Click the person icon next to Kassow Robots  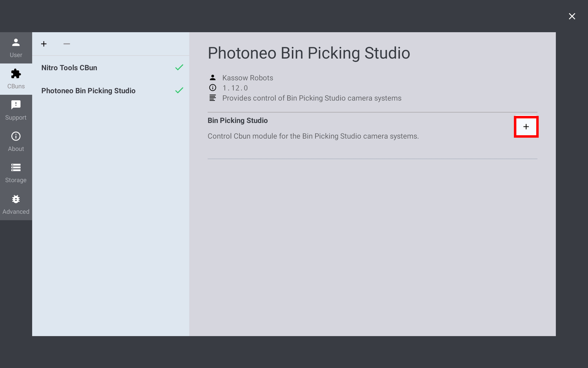212,78
